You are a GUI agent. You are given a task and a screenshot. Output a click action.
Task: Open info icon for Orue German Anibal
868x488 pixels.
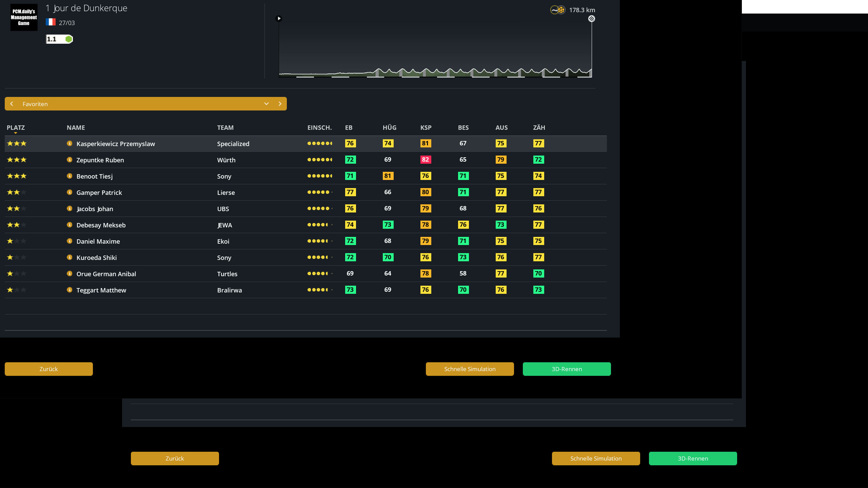point(70,273)
